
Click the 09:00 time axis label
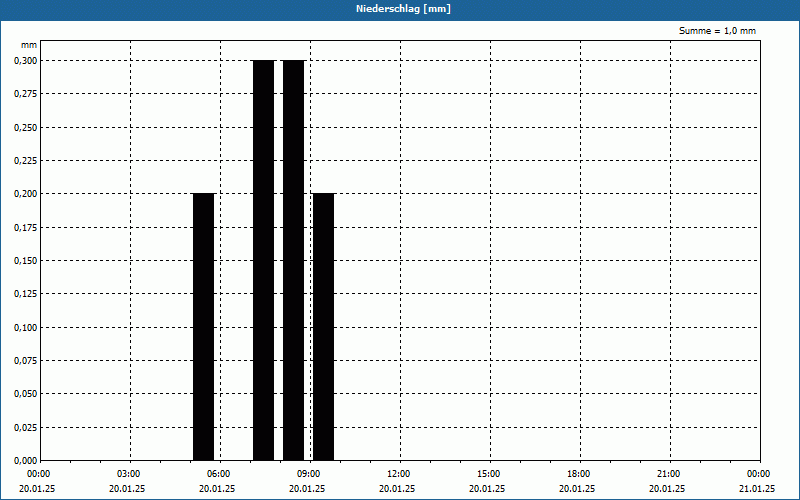click(309, 474)
